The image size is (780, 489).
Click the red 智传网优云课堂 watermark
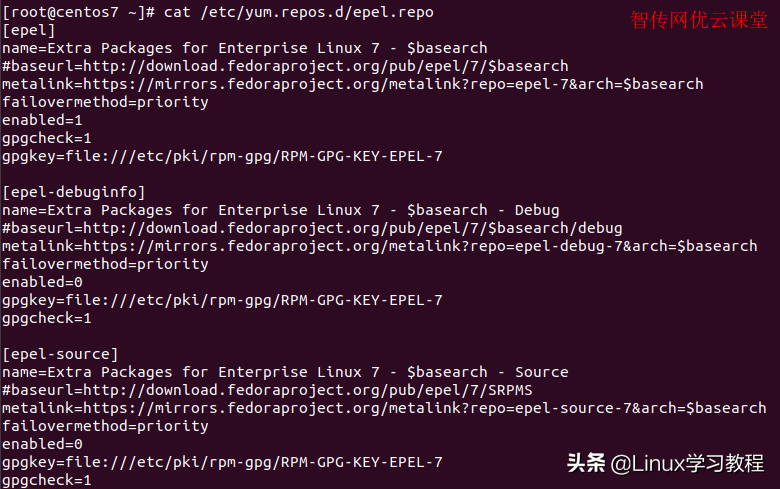pyautogui.click(x=699, y=20)
